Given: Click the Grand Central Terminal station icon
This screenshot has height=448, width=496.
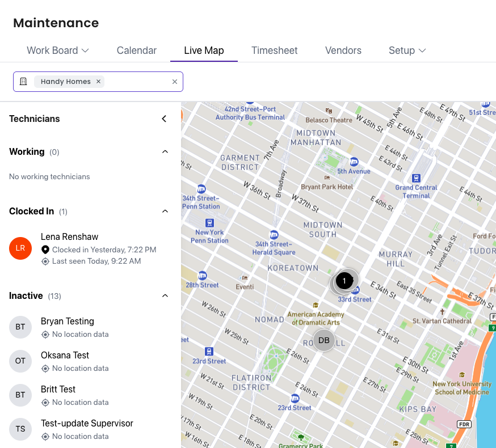Looking at the screenshot, I should 416,178.
